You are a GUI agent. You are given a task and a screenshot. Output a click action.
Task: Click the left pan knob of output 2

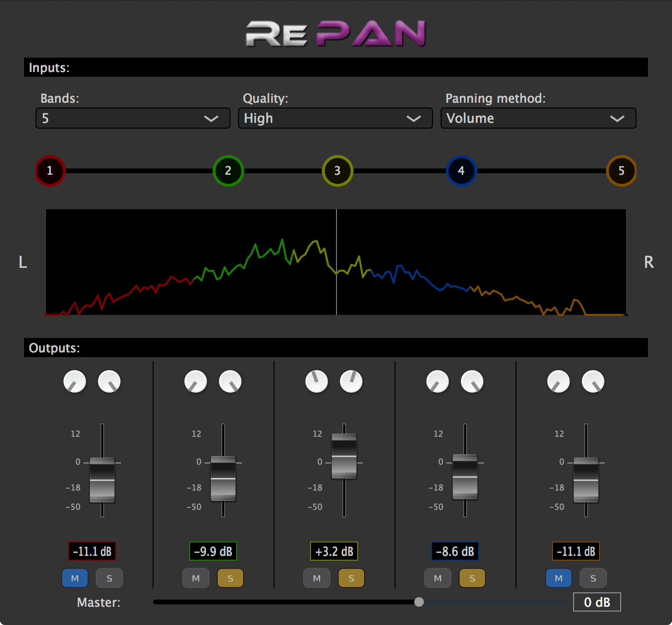[x=196, y=382]
